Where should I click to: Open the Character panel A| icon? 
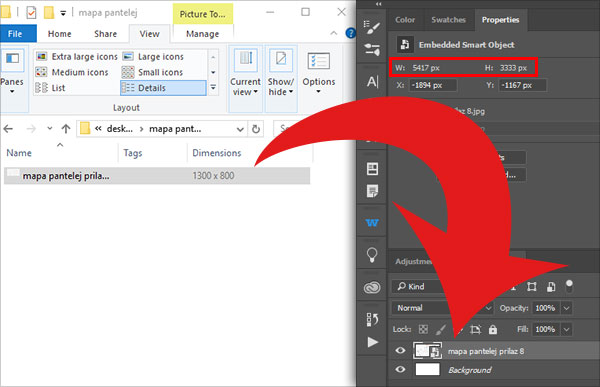coord(372,82)
